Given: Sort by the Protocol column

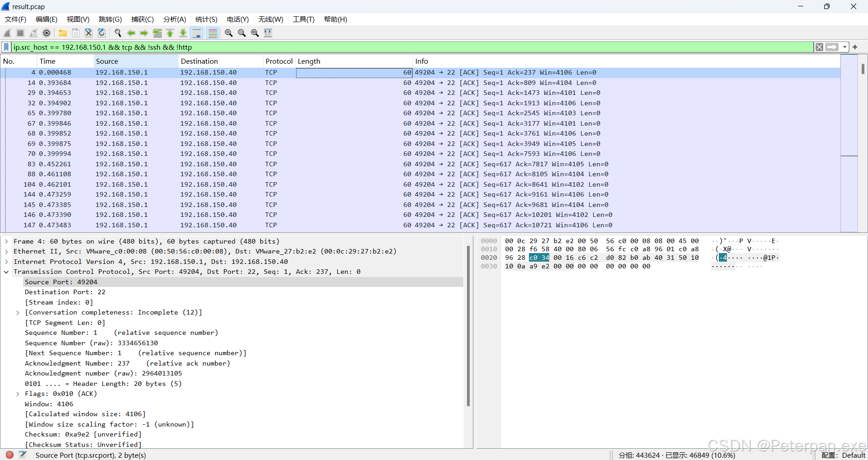Looking at the screenshot, I should pyautogui.click(x=279, y=61).
